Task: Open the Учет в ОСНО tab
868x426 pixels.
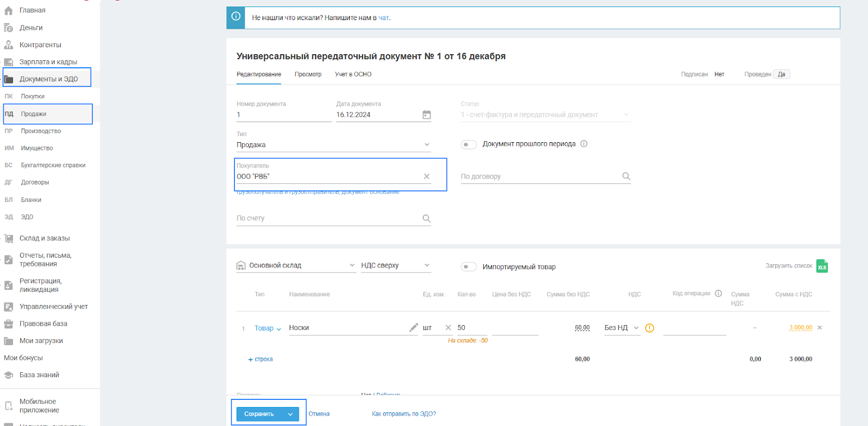Action: click(353, 74)
